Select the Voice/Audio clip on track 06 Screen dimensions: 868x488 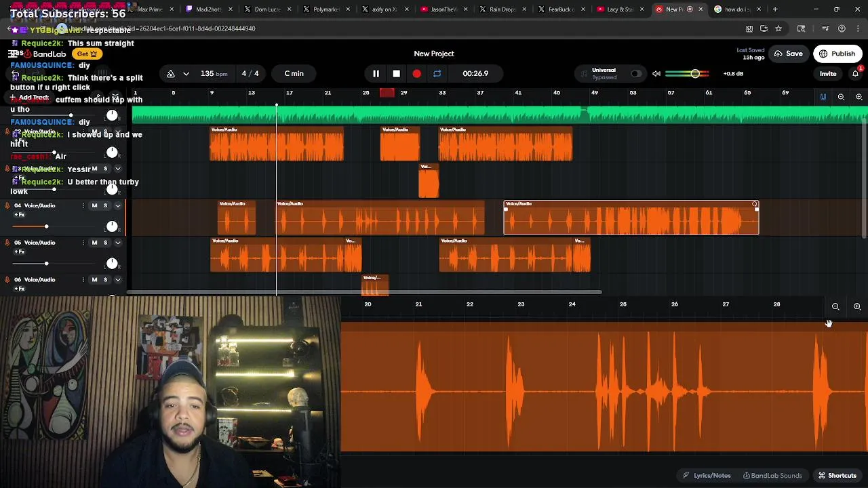(375, 285)
